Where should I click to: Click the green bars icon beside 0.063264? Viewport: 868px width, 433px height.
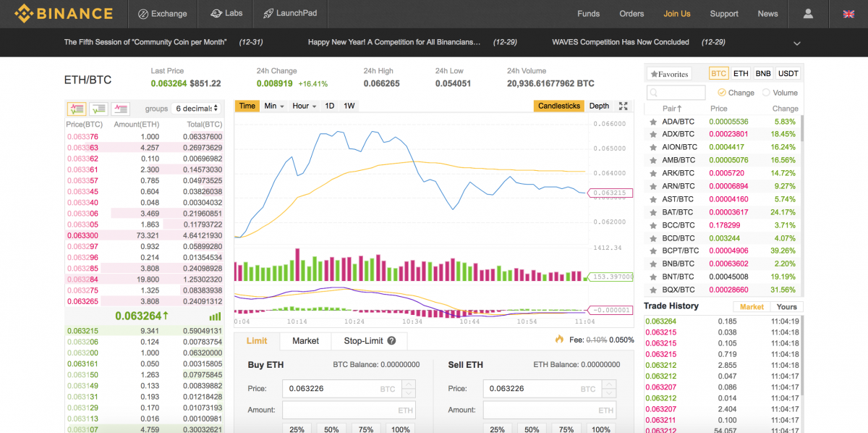(x=215, y=316)
